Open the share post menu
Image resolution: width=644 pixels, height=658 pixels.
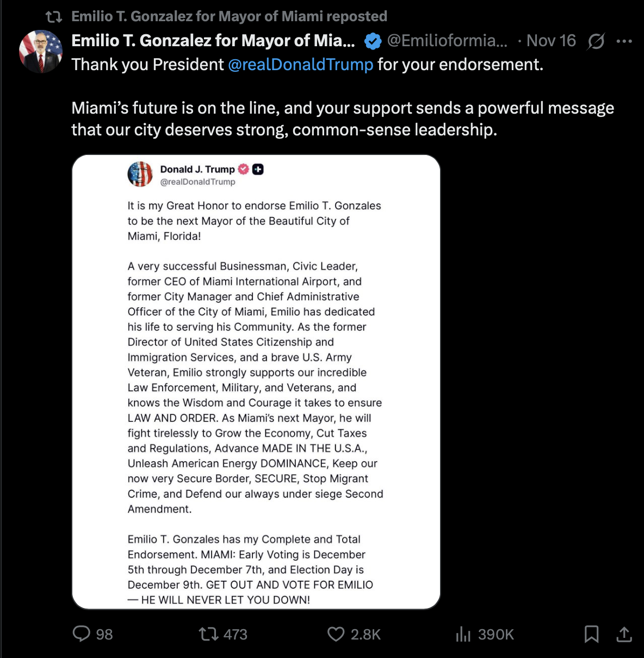pos(624,634)
